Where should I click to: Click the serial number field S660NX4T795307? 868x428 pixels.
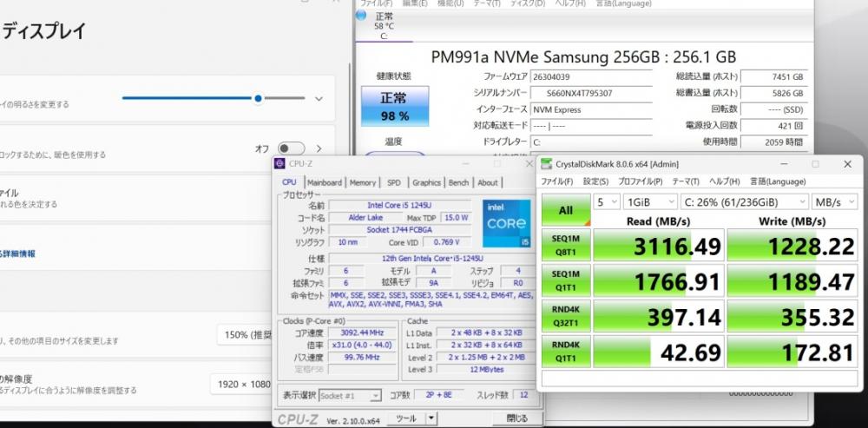pyautogui.click(x=590, y=93)
